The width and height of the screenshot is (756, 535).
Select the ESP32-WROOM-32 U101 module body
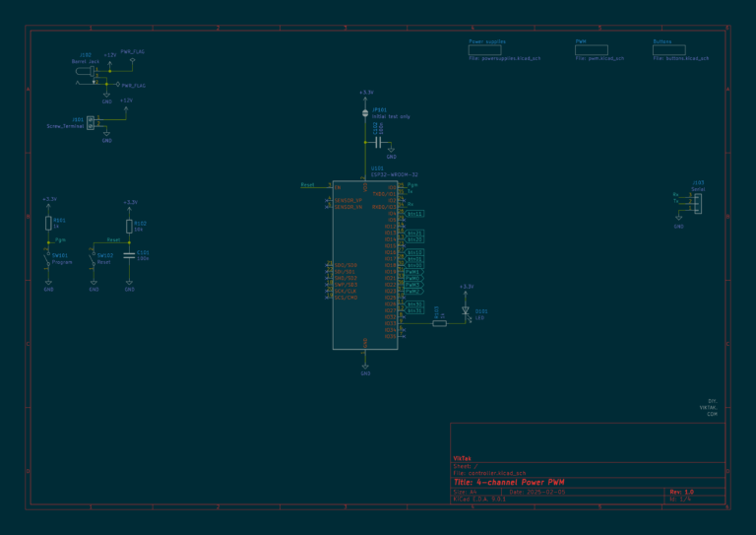(x=365, y=265)
